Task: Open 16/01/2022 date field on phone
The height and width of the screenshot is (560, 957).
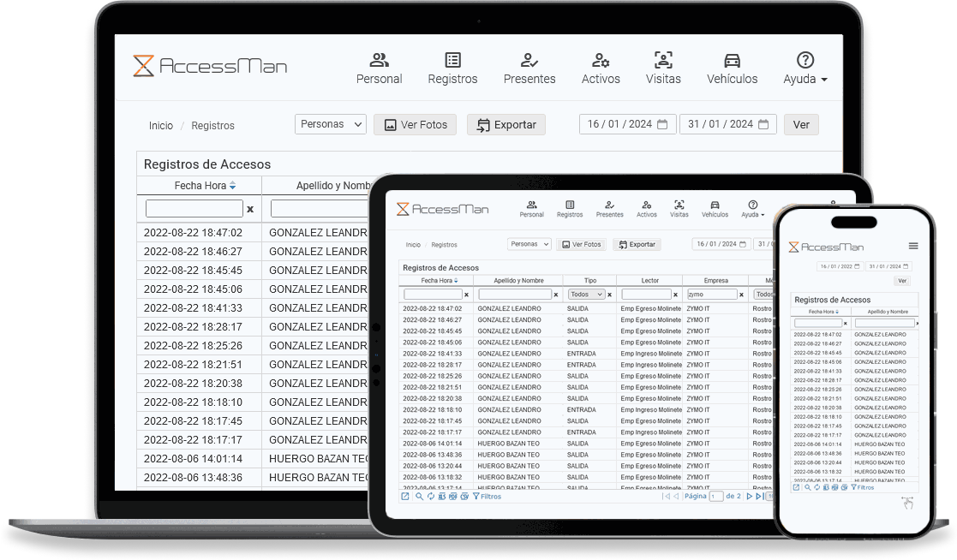Action: click(x=840, y=266)
